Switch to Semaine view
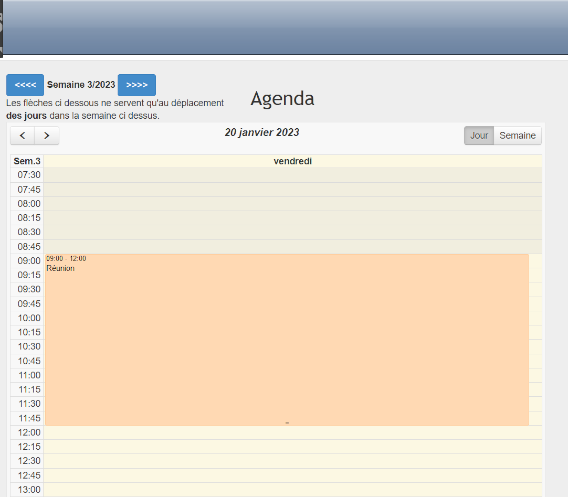This screenshot has height=497, width=568. pyautogui.click(x=517, y=135)
